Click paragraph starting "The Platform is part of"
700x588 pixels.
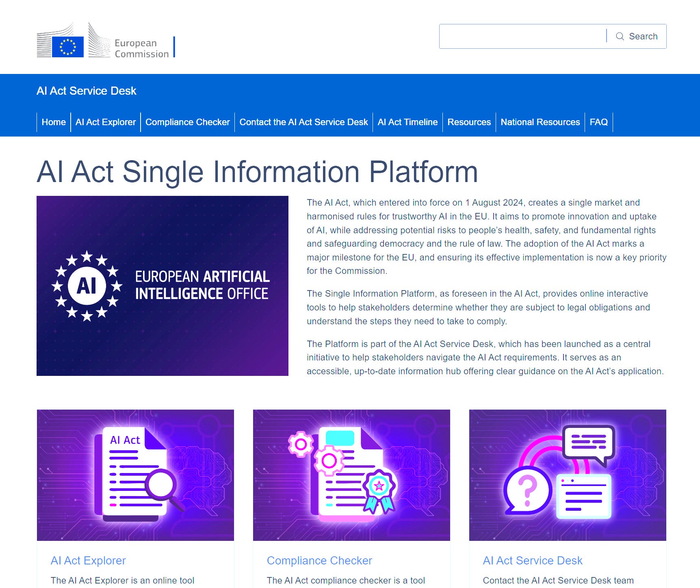click(485, 358)
